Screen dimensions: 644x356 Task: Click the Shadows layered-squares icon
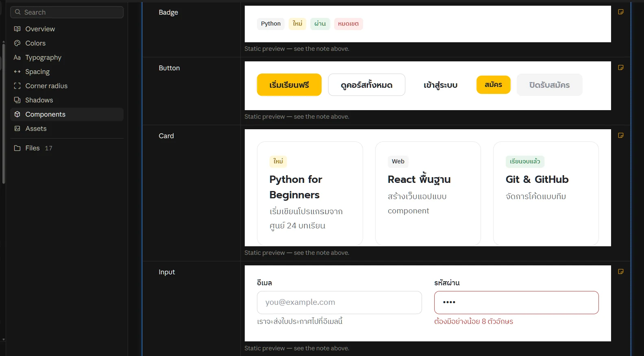click(17, 100)
